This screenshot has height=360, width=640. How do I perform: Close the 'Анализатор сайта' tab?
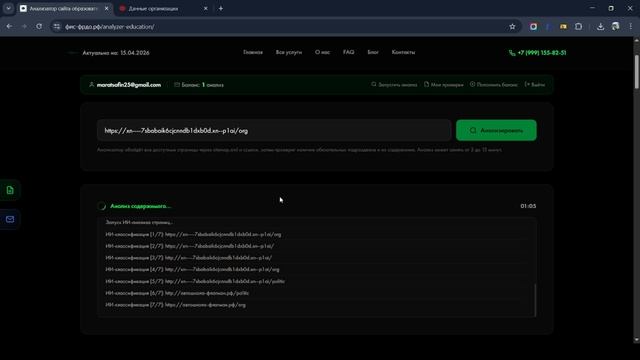pyautogui.click(x=107, y=8)
